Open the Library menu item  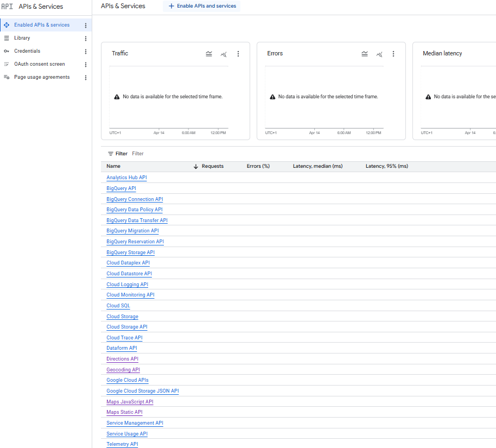click(46, 38)
